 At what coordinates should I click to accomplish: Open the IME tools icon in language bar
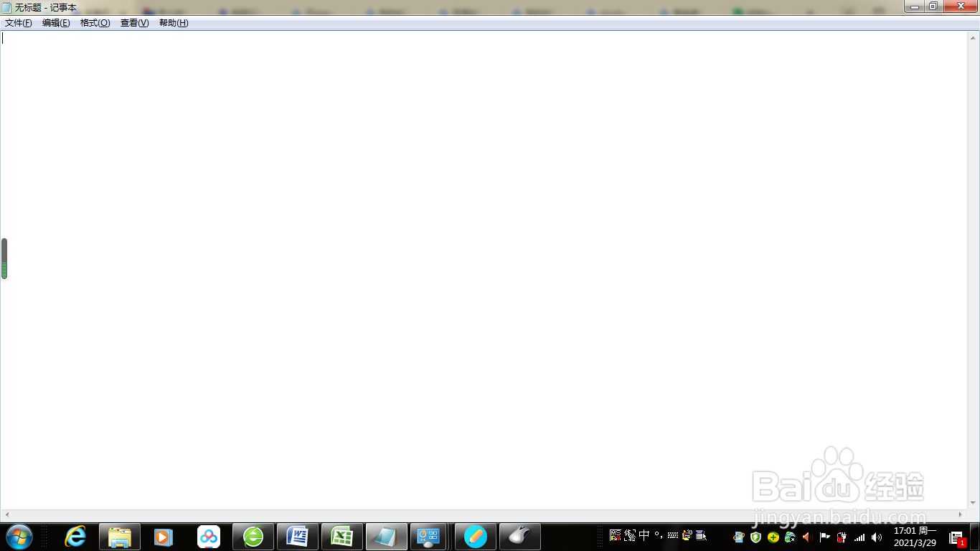tap(687, 536)
